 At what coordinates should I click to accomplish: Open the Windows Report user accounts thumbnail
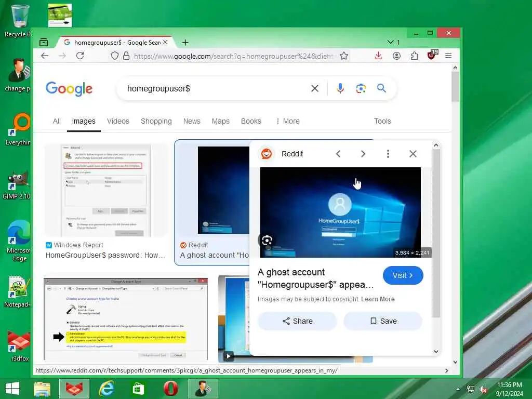[x=106, y=190]
